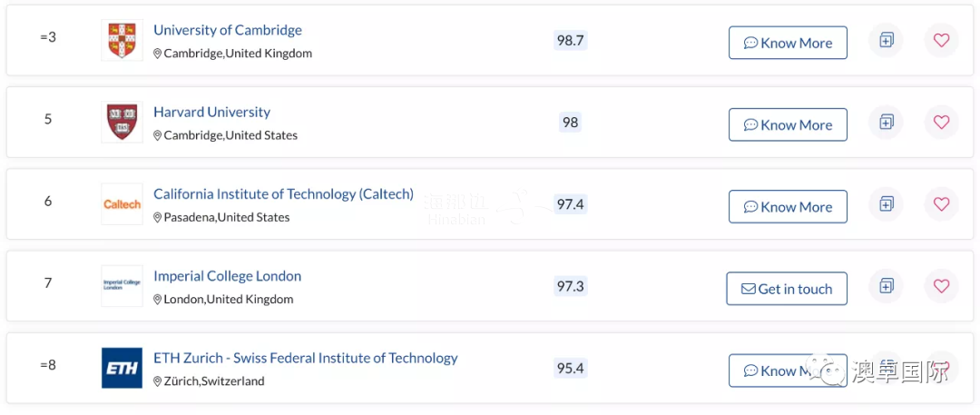Screen dimensions: 980x415
Task: Visit California Institute of Technology (Caltech) link
Action: coord(283,193)
